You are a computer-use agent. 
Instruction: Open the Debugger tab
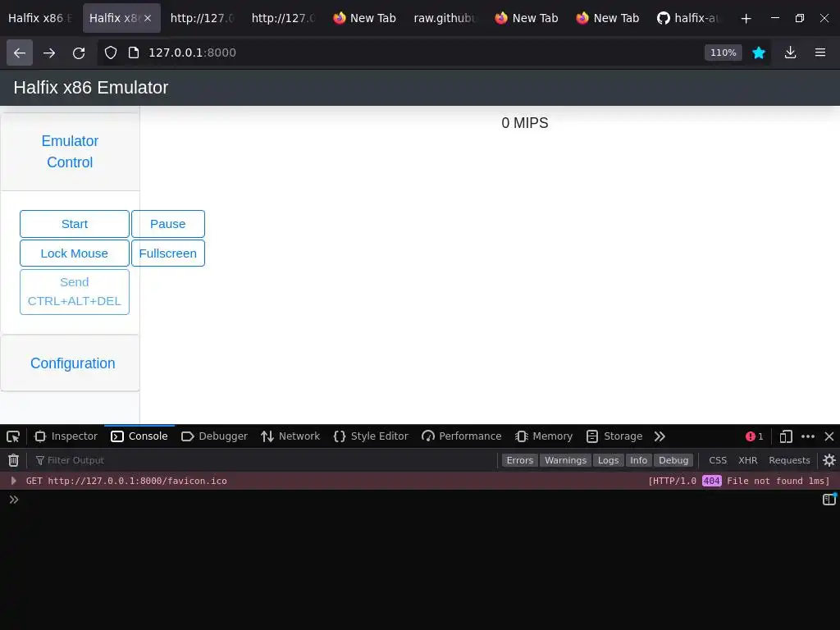tap(214, 436)
